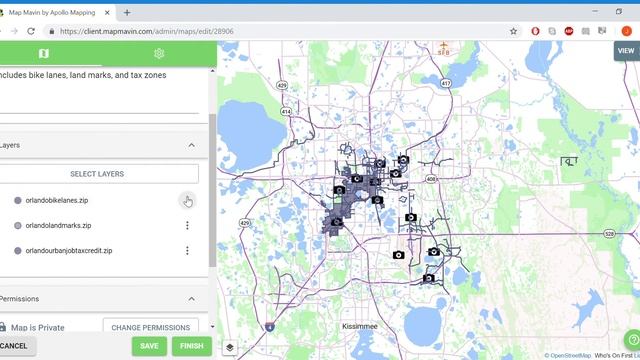Click the route 417 shield on map
This screenshot has height=360, width=640.
(x=446, y=83)
